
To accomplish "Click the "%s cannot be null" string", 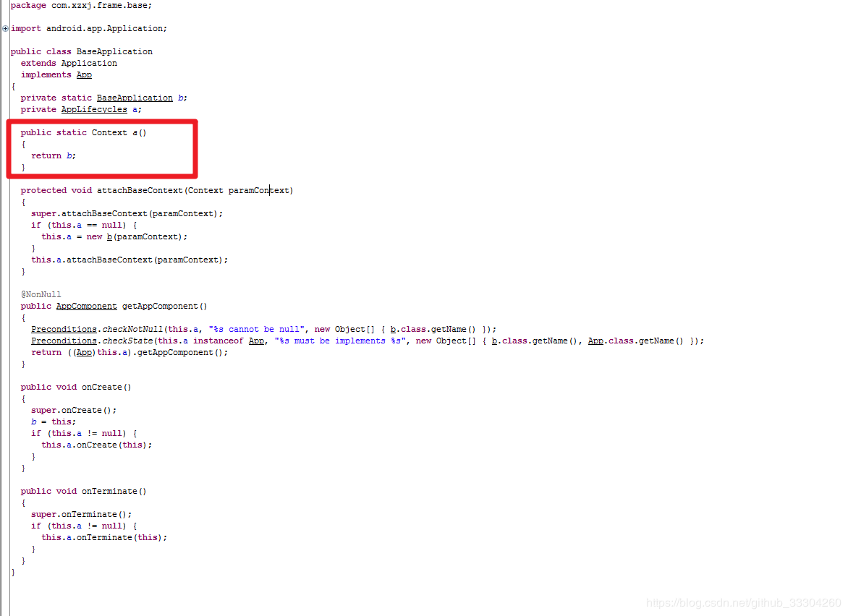I will [257, 329].
